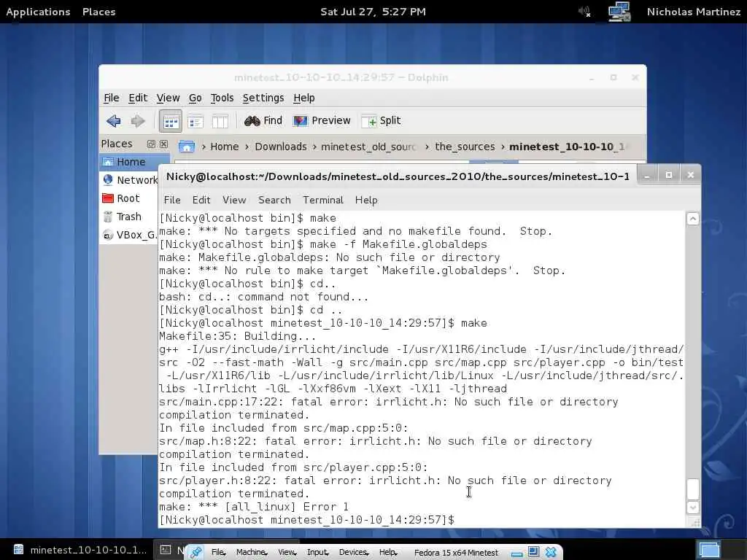Maximize the terminal window
Screen dimensions: 747x560
[x=668, y=176]
